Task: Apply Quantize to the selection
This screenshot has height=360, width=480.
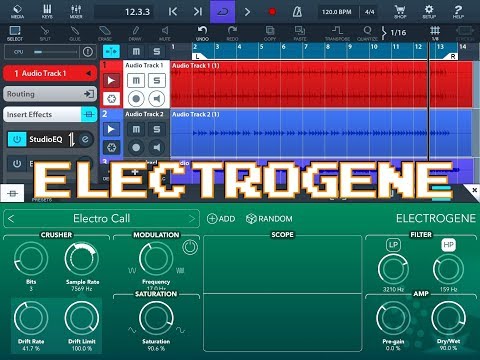Action: pos(367,33)
